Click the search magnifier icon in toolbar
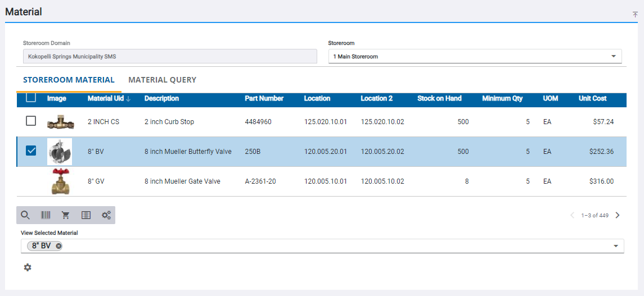The image size is (644, 296). point(25,215)
